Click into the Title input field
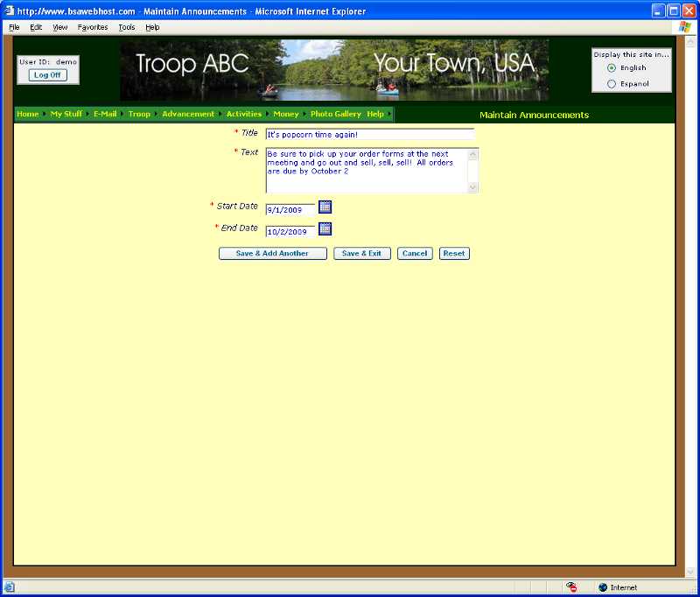This screenshot has width=700, height=597. point(369,135)
